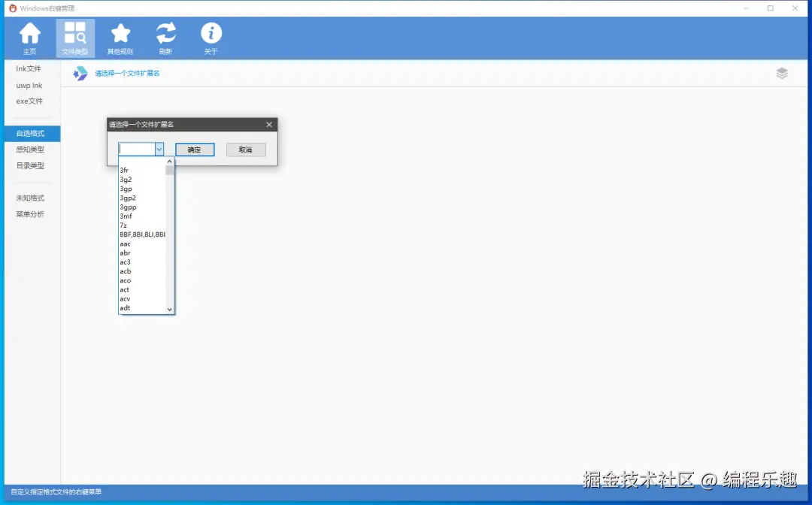
Task: Click the extension list scrollbar down arrow
Action: pos(169,309)
